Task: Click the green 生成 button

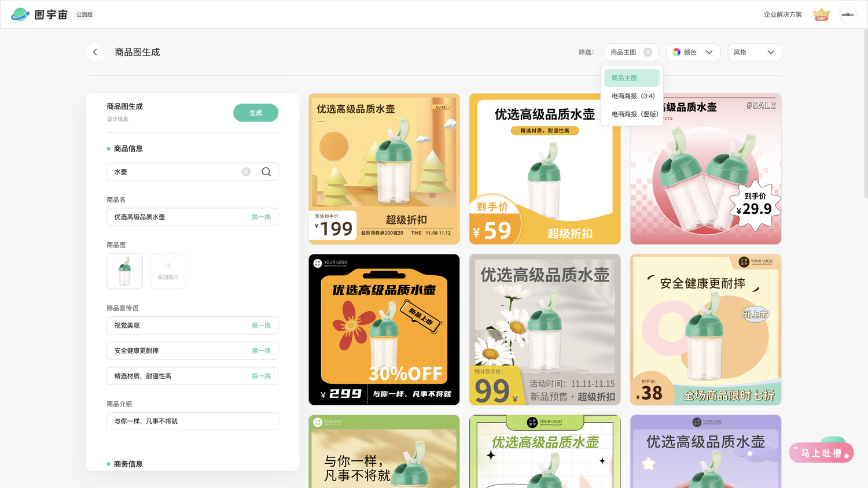Action: click(256, 113)
